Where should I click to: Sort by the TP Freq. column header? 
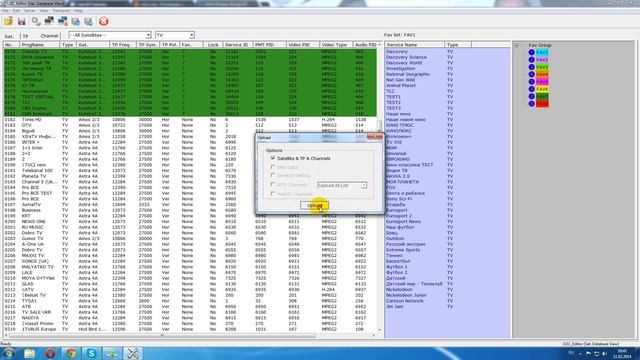pos(122,45)
